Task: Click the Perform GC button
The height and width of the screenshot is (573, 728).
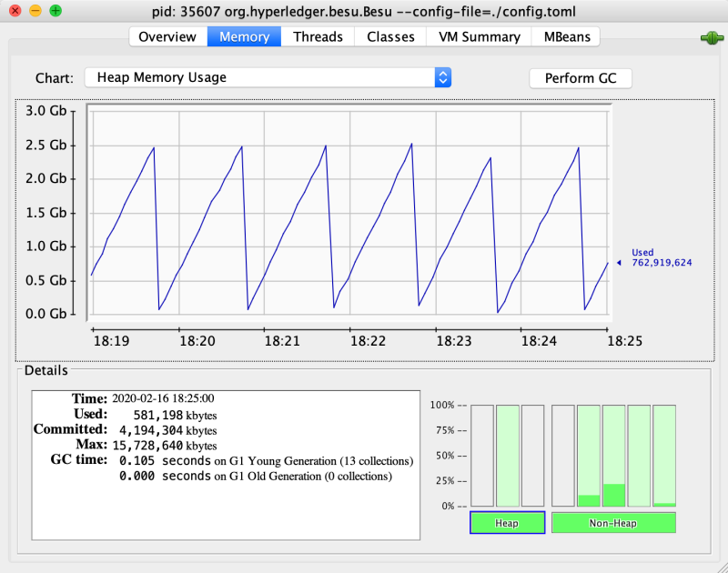Action: point(580,78)
